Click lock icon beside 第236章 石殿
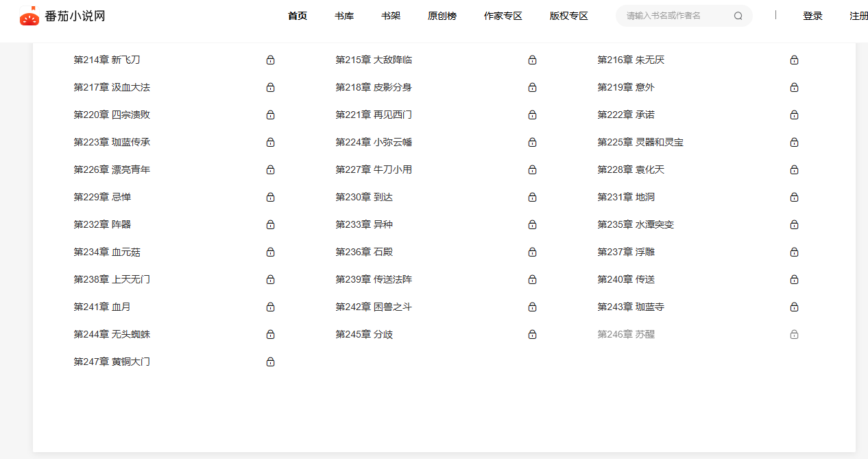 coord(532,252)
